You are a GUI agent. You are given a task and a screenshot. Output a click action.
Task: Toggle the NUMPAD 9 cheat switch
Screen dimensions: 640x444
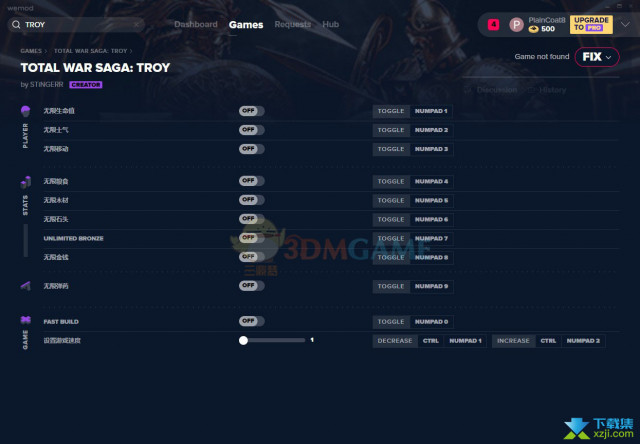[x=251, y=286]
